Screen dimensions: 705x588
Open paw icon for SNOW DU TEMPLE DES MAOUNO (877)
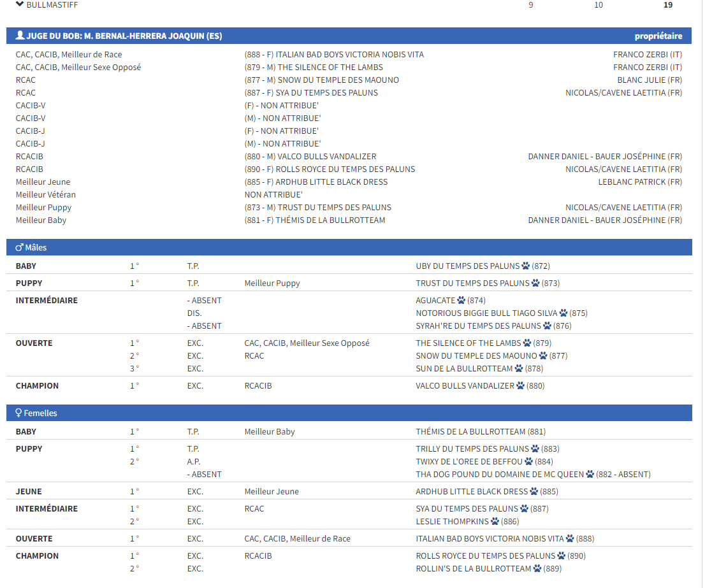click(x=543, y=355)
